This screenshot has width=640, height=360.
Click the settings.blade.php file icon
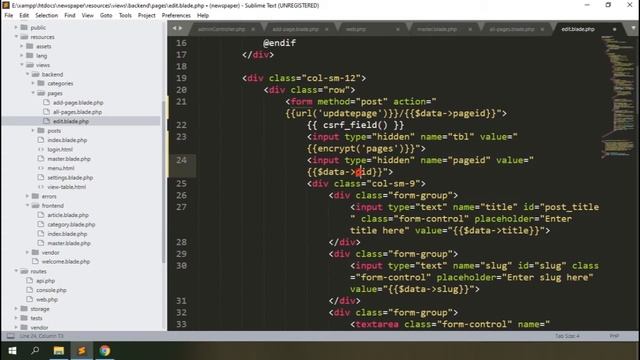click(x=41, y=178)
